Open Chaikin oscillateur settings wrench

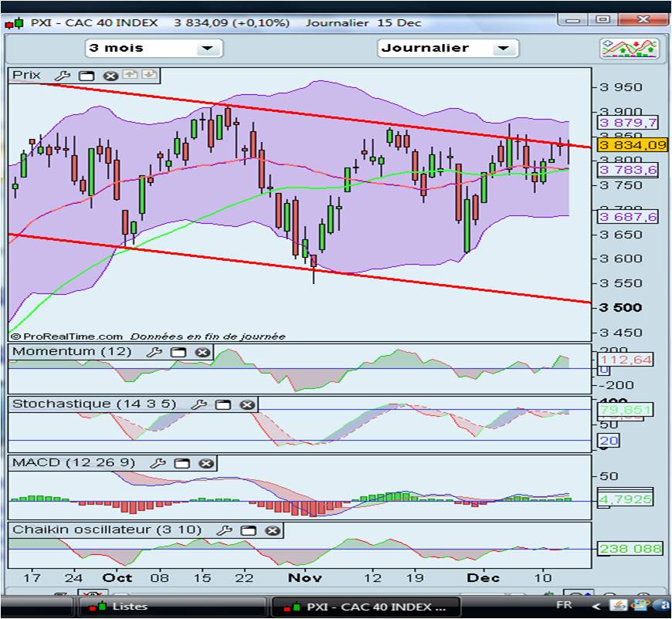tap(224, 530)
